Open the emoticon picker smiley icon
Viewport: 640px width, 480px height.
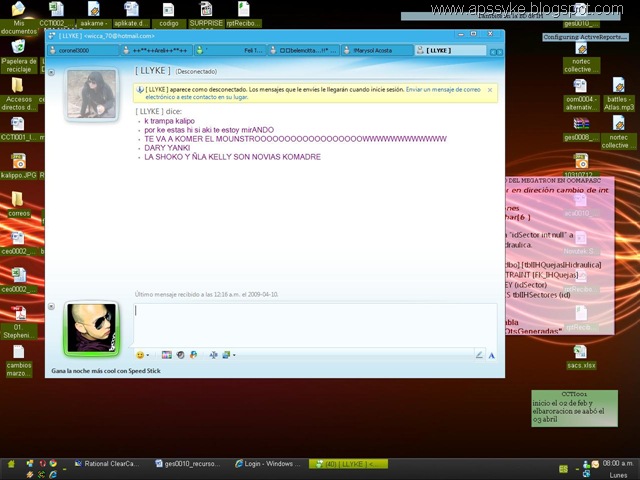coord(140,355)
